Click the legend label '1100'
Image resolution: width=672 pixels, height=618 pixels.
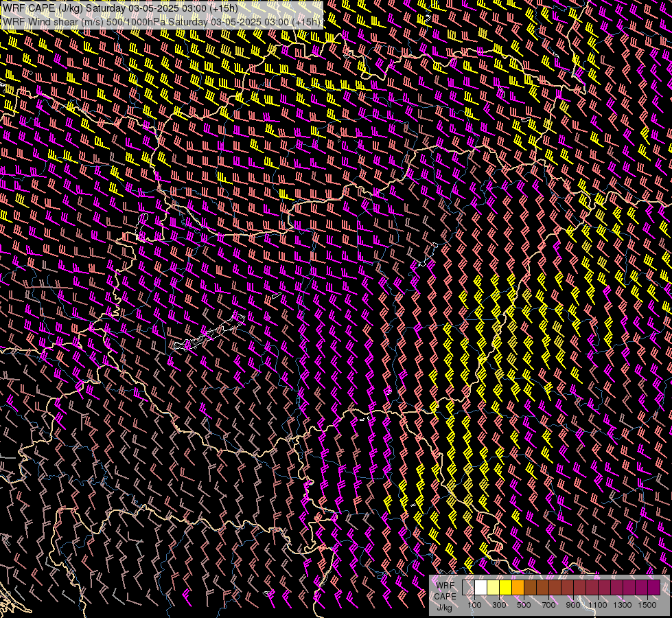click(597, 605)
